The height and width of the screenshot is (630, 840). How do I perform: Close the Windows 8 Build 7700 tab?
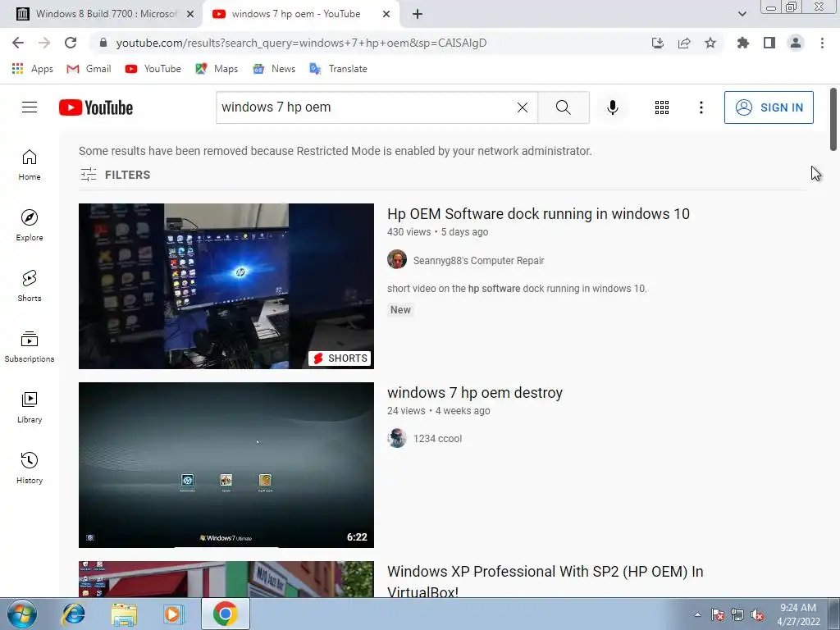tap(190, 14)
